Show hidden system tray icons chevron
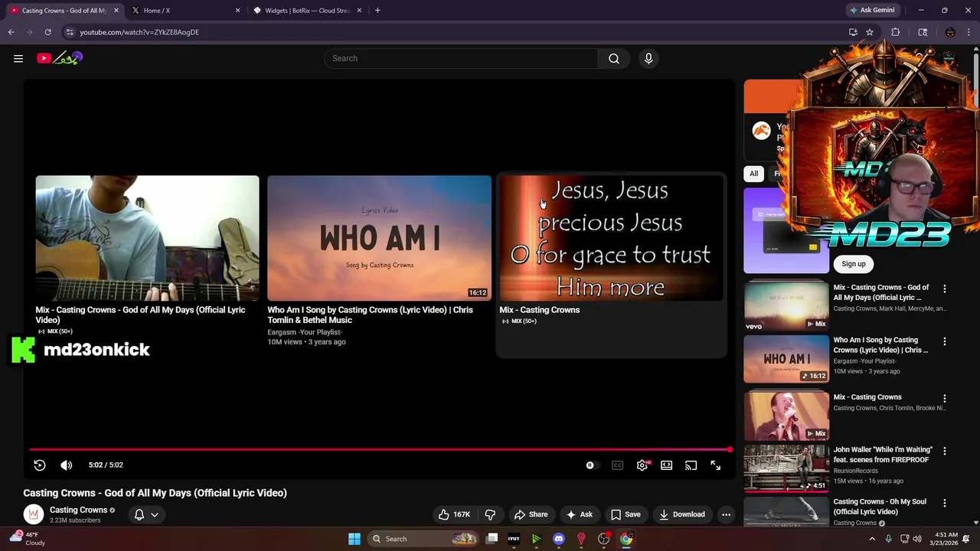The image size is (980, 551). [x=872, y=539]
